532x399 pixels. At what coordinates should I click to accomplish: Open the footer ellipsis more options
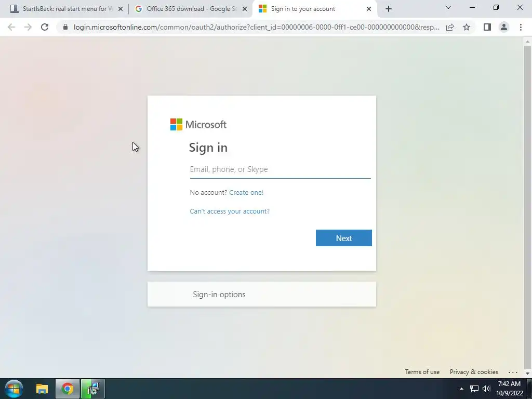(513, 372)
